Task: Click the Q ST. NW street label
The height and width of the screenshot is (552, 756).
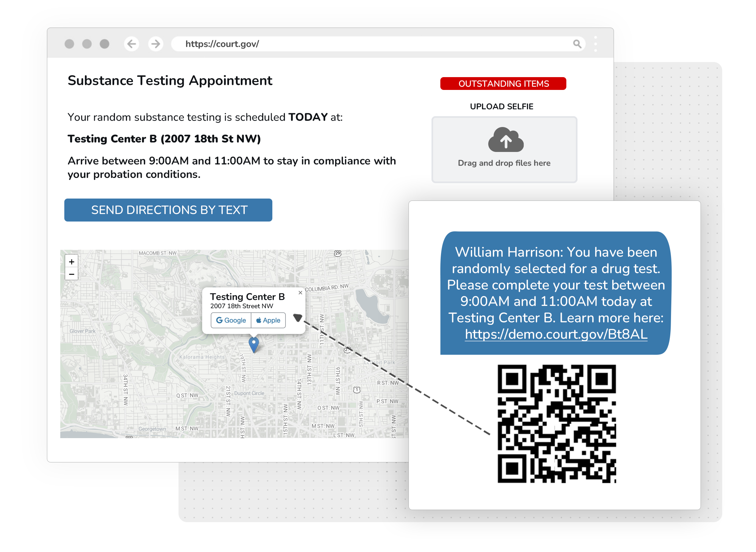Action: click(187, 395)
